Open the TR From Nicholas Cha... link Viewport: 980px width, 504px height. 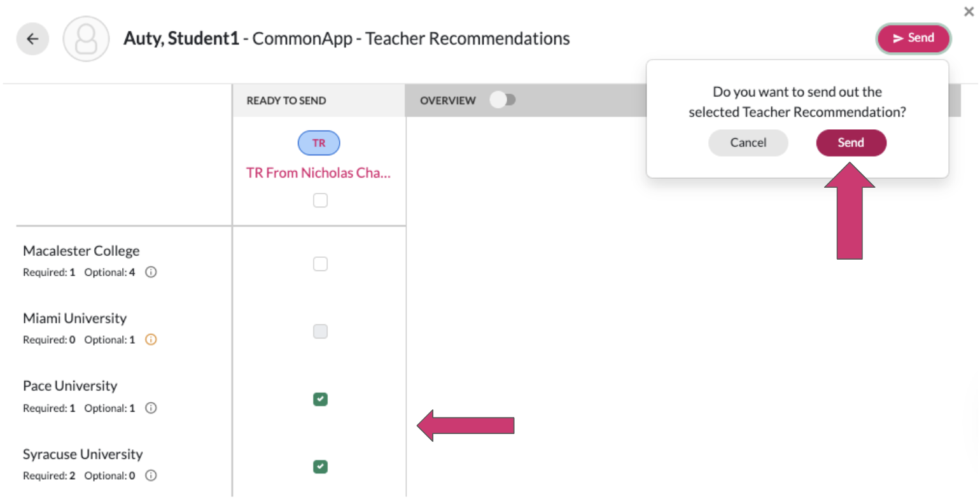click(318, 173)
